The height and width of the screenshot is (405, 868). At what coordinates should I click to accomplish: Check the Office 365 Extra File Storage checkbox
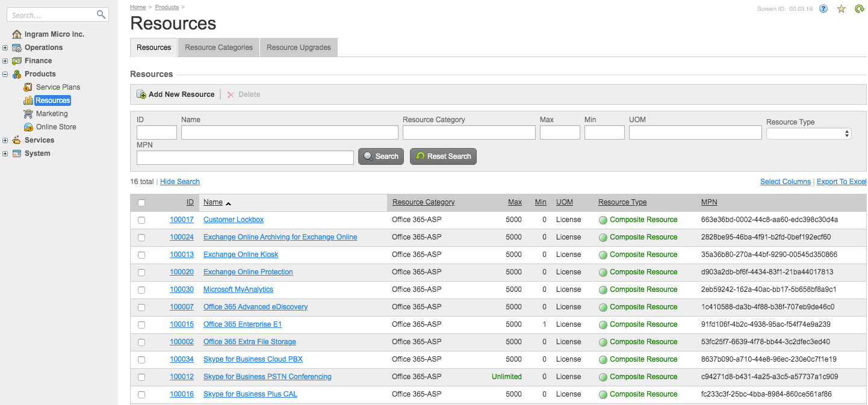click(141, 342)
